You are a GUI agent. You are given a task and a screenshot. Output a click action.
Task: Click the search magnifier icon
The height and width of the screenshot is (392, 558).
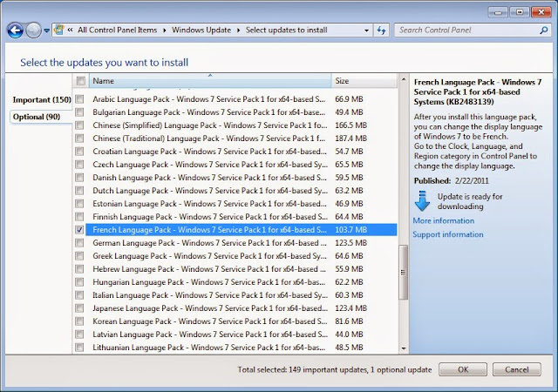point(543,30)
